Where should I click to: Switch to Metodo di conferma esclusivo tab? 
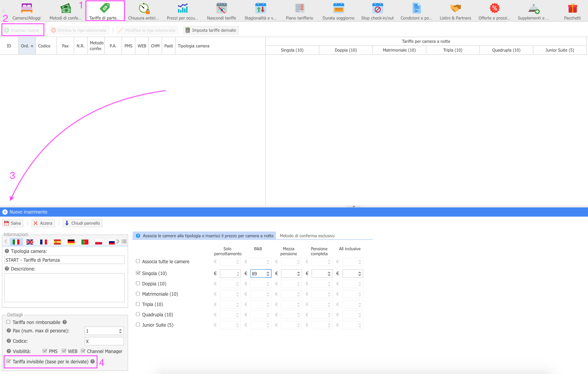tap(307, 236)
